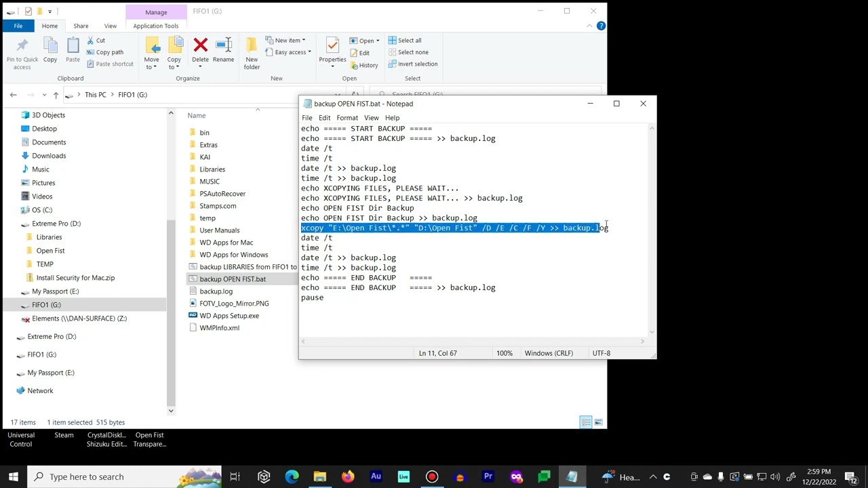This screenshot has width=868, height=488.
Task: Click the Cut scissors button
Action: pyautogui.click(x=96, y=41)
